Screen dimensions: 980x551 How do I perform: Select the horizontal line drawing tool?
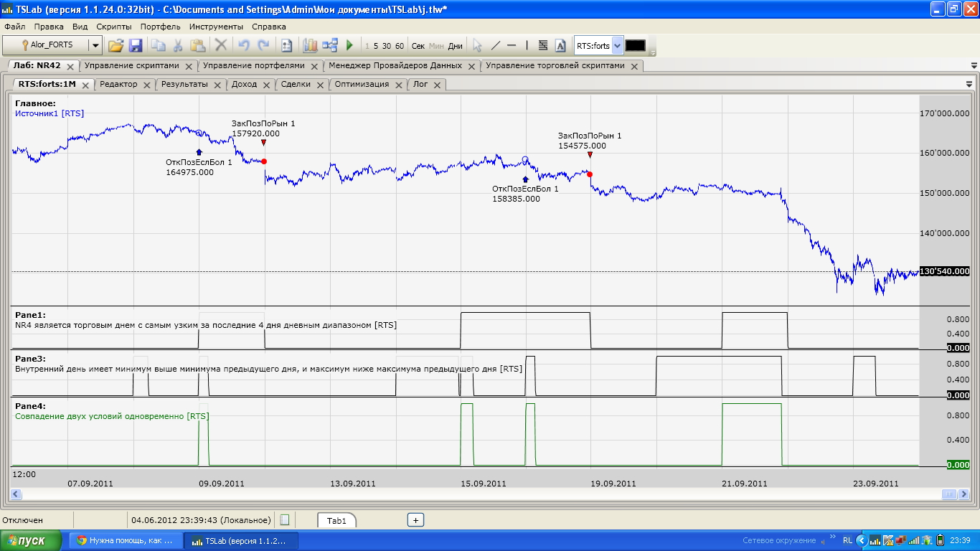512,45
